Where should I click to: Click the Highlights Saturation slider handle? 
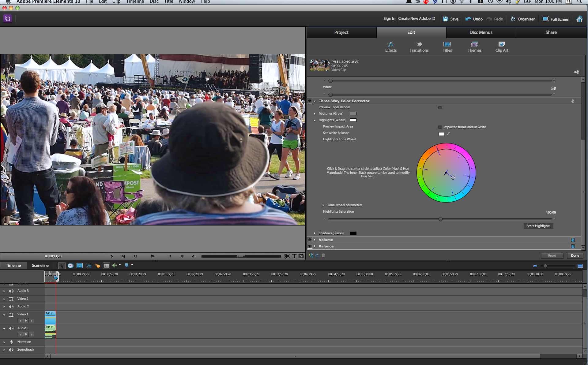click(440, 219)
